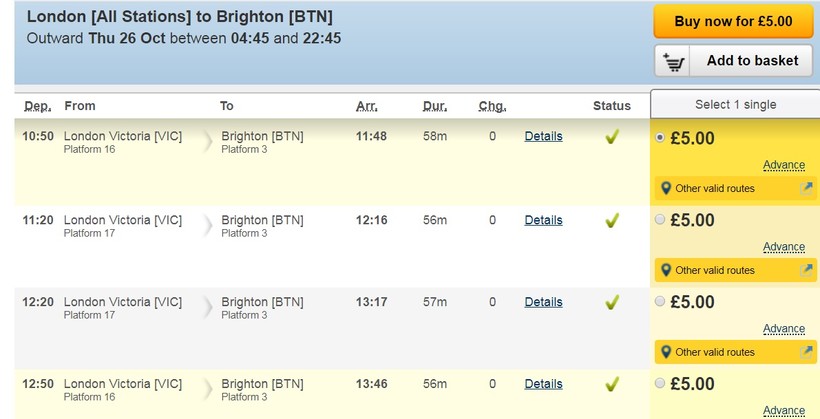
Task: Select the £5.00 fare for the 12:20 train
Action: click(x=659, y=302)
